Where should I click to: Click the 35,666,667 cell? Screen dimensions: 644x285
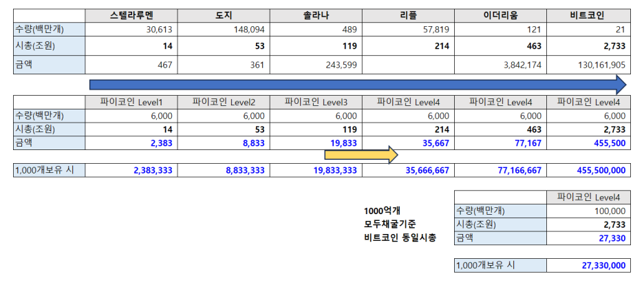(408, 170)
